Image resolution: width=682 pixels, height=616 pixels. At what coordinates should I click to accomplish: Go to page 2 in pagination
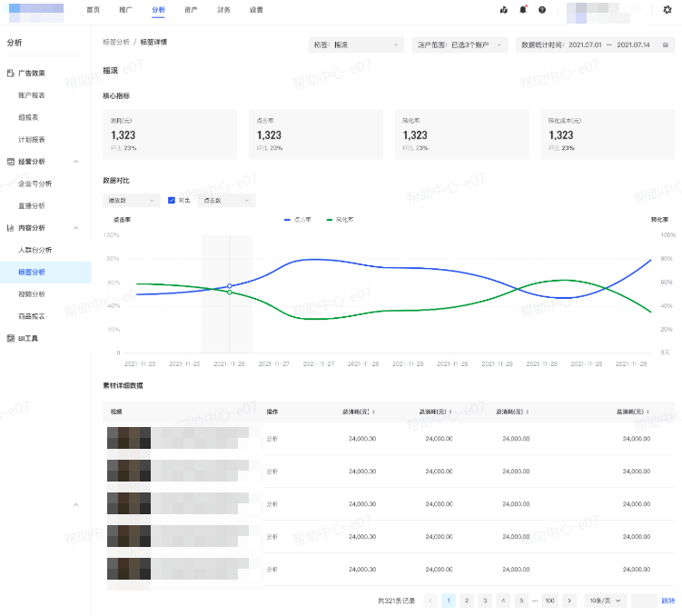(x=467, y=601)
